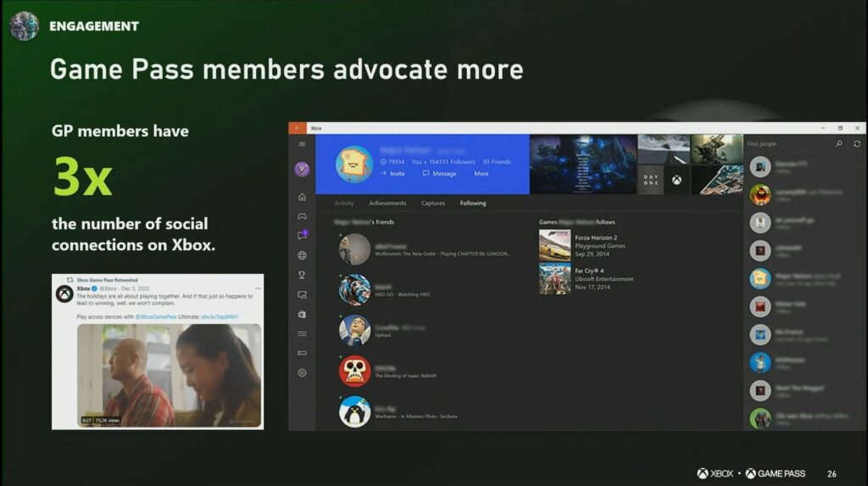The width and height of the screenshot is (868, 486).
Task: Refresh the friends list
Action: pos(857,144)
